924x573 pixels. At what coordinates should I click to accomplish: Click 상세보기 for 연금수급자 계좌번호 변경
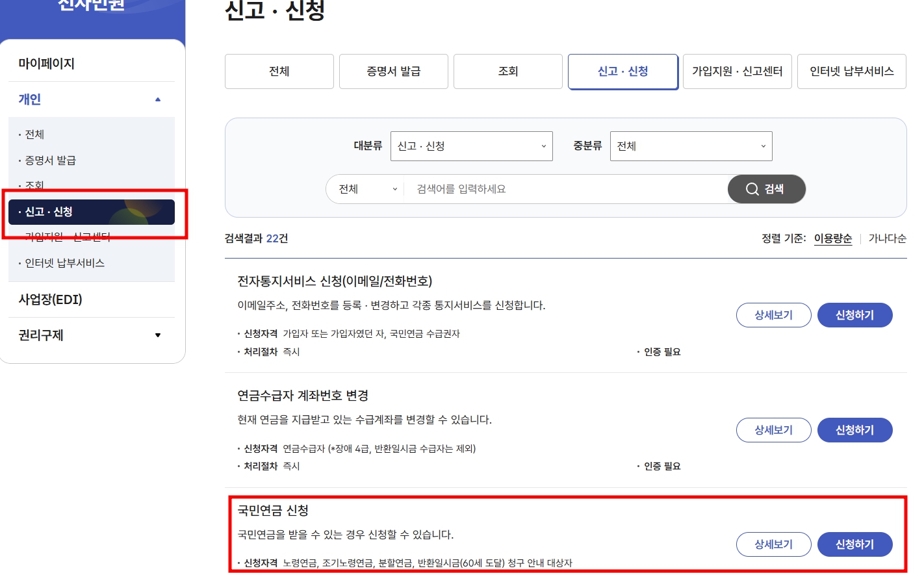pos(774,430)
